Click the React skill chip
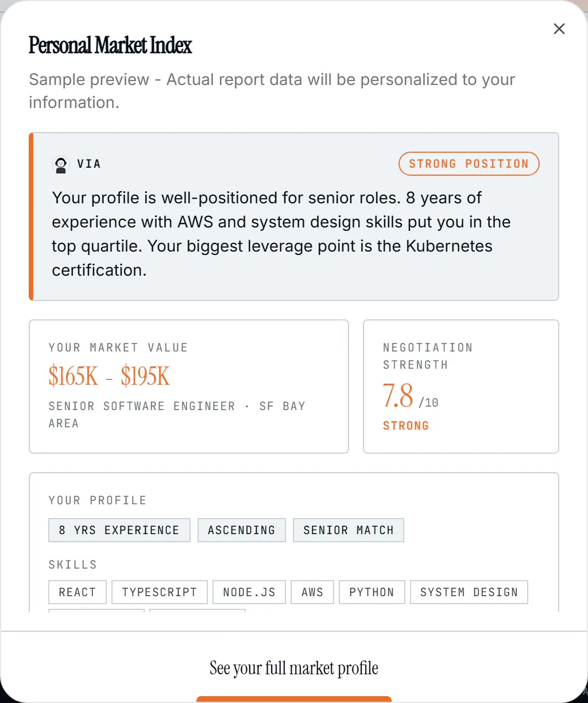 tap(78, 592)
